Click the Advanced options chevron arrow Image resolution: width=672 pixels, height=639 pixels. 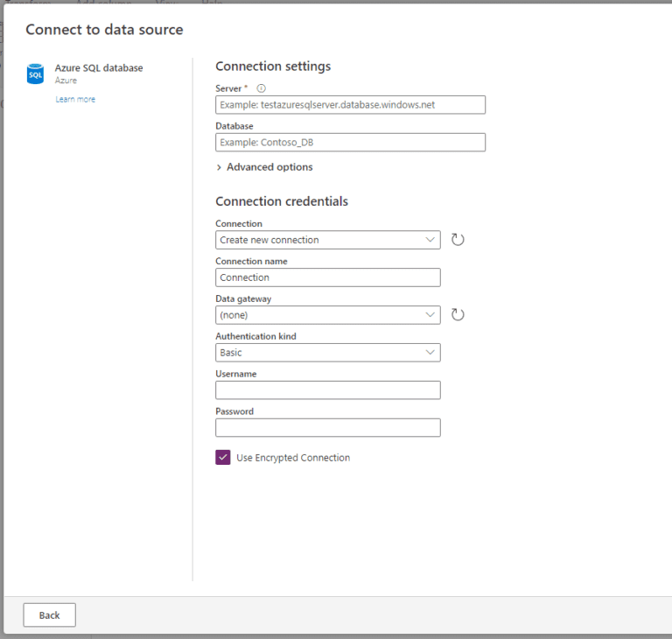219,167
